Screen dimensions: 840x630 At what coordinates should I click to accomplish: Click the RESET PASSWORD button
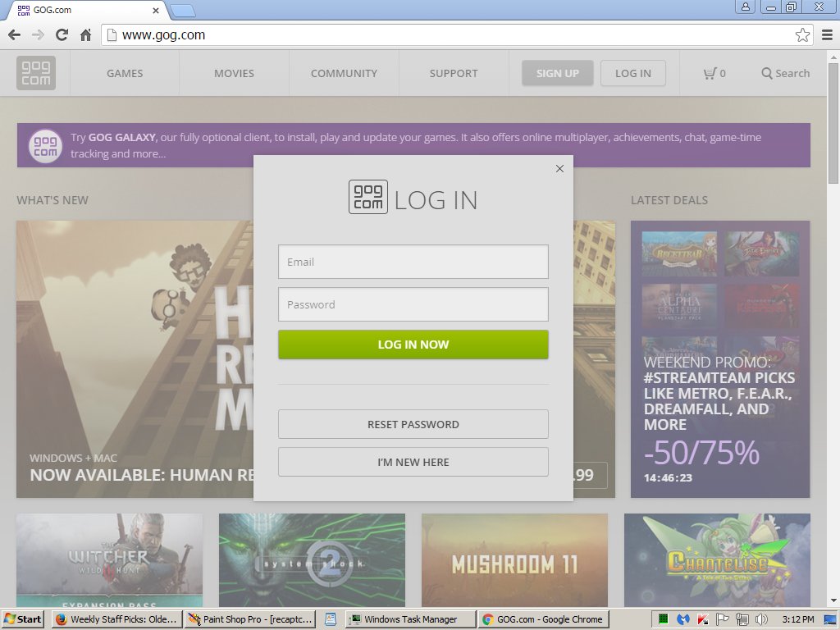[x=413, y=424]
